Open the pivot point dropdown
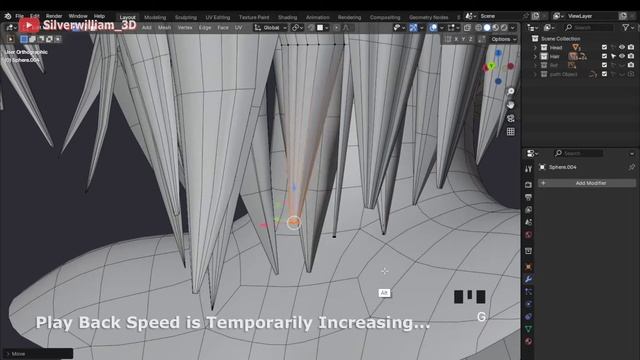The width and height of the screenshot is (640, 360). tap(297, 28)
